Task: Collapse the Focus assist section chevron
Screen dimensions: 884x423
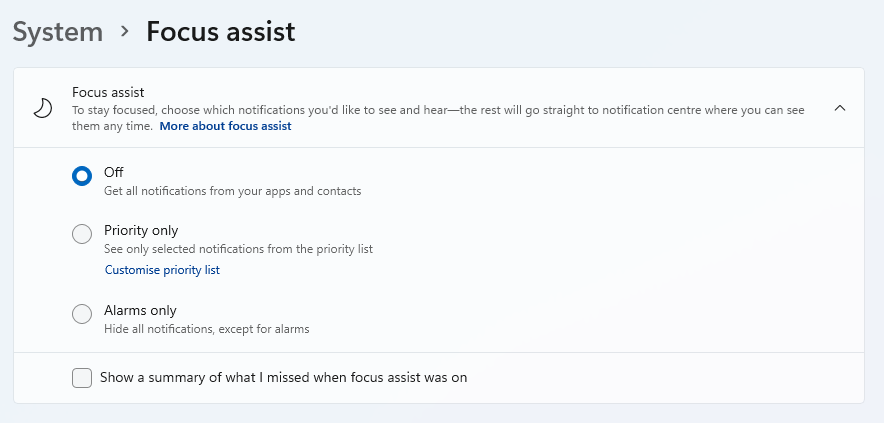Action: [x=839, y=108]
